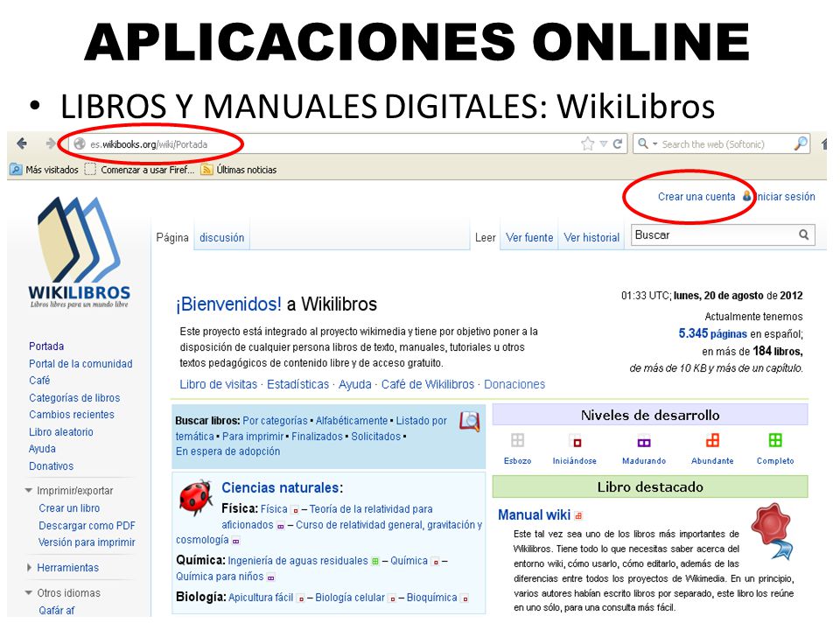The width and height of the screenshot is (840, 630).
Task: Open the search engine dropdown arrow
Action: tap(654, 144)
